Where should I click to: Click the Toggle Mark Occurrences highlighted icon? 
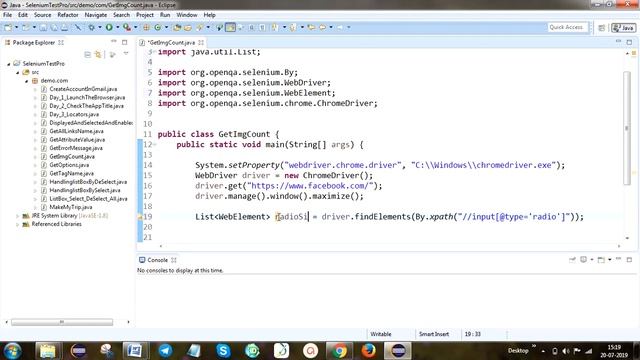(231, 27)
